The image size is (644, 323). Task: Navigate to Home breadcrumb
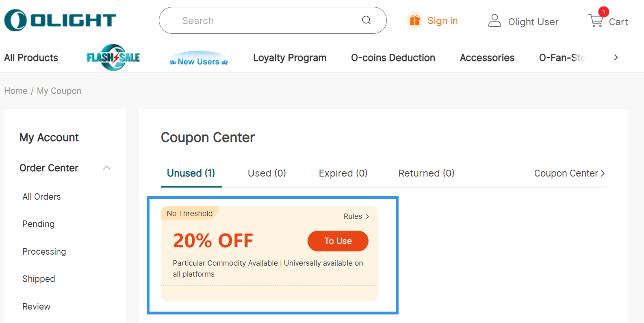(16, 91)
